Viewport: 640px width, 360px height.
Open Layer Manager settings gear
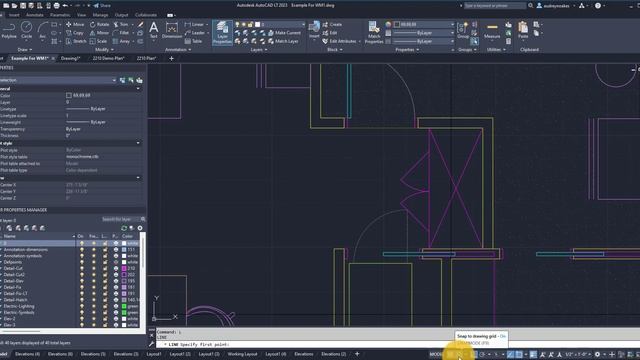[x=140, y=228]
